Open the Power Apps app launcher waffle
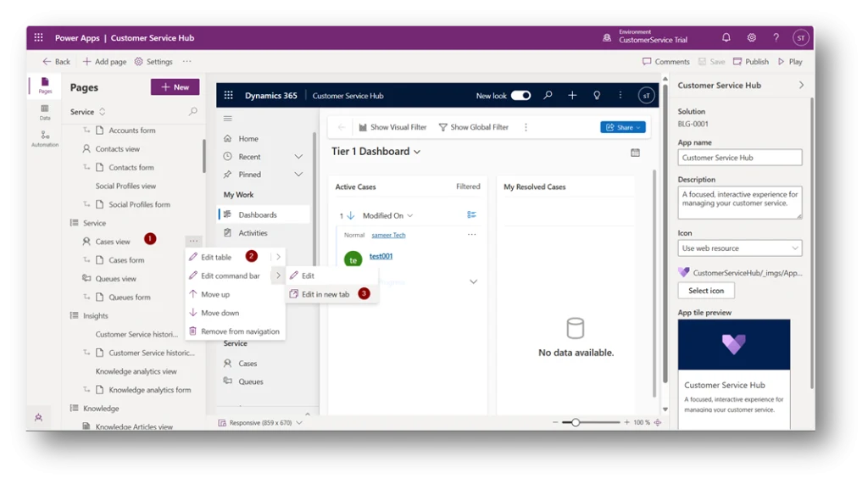 click(38, 37)
